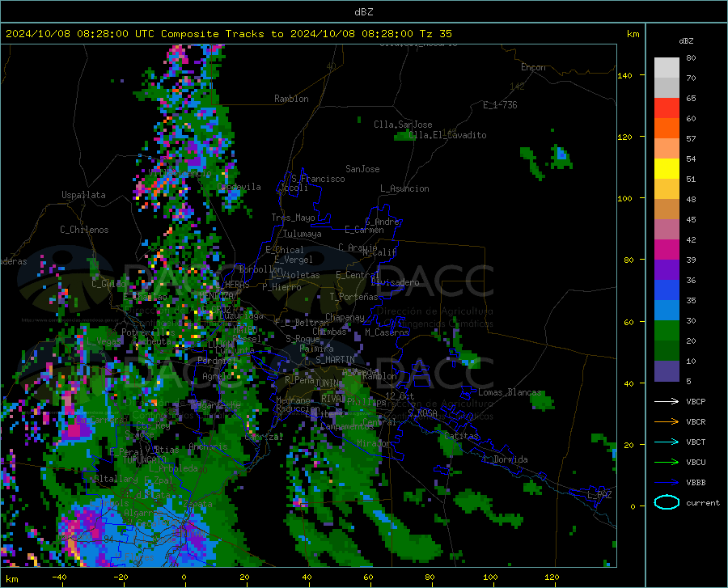Click the 'Tulumaya' map label
Viewport: 728px width, 588px height.
click(302, 234)
